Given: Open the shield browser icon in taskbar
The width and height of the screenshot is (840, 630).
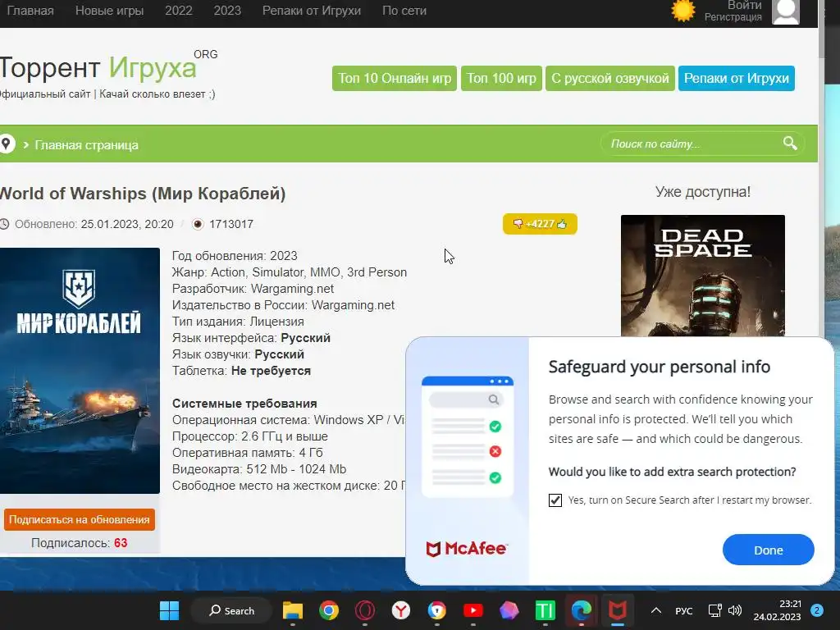Looking at the screenshot, I should (436, 610).
